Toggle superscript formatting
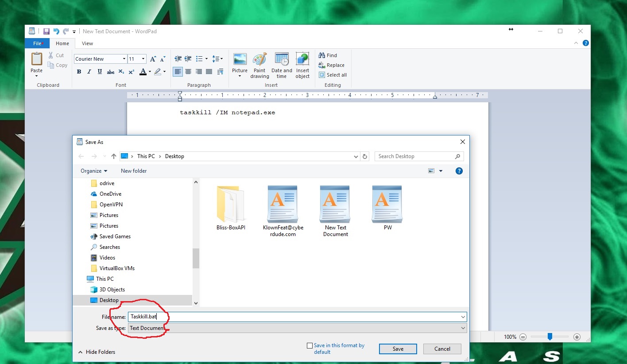The image size is (627, 364). tap(131, 72)
